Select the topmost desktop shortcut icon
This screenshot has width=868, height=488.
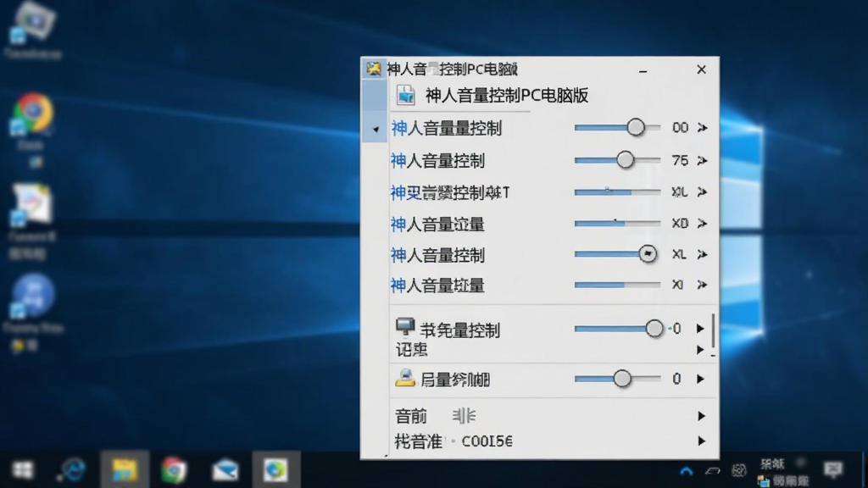33,22
